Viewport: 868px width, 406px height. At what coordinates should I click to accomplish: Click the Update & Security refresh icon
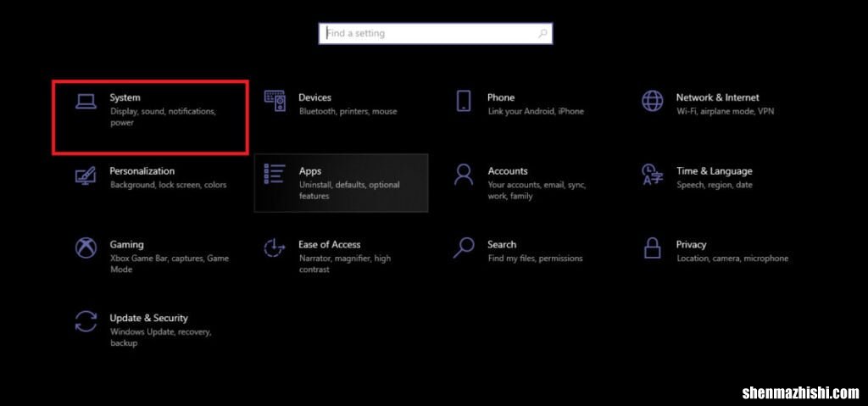[86, 321]
